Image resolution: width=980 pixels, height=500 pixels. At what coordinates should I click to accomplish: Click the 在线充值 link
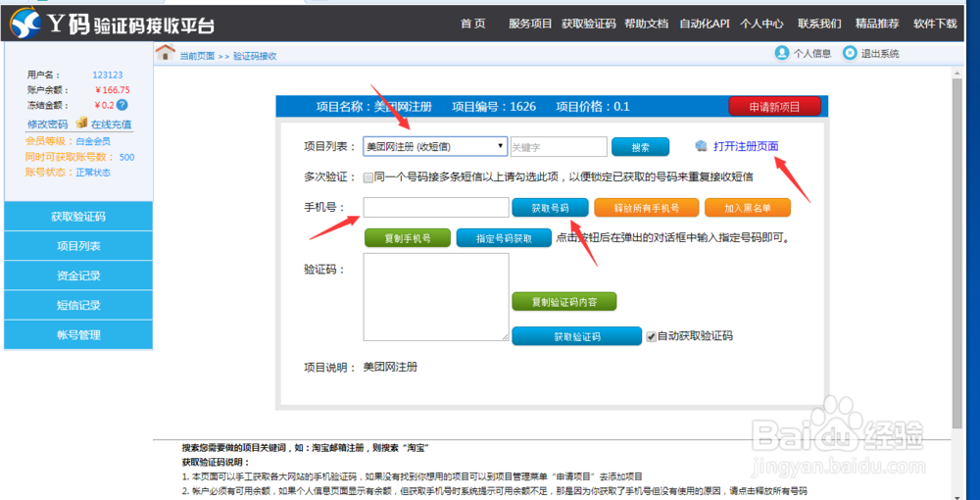point(112,124)
